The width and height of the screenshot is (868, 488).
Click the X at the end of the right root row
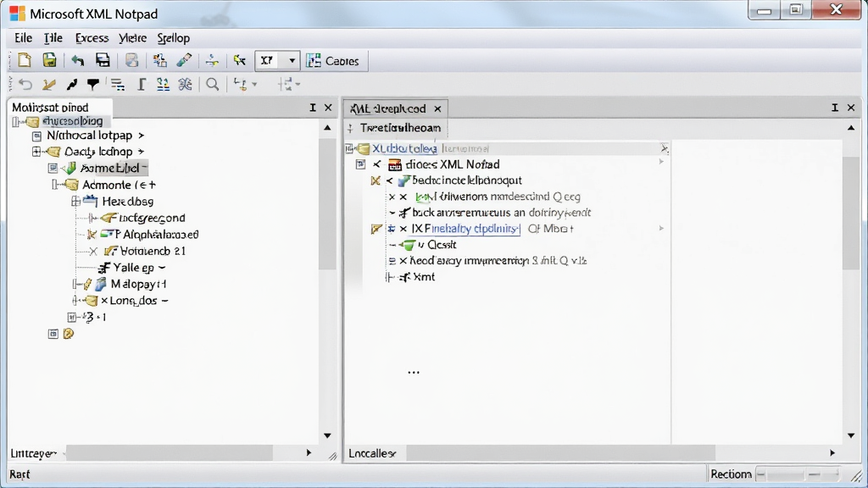[x=665, y=147]
